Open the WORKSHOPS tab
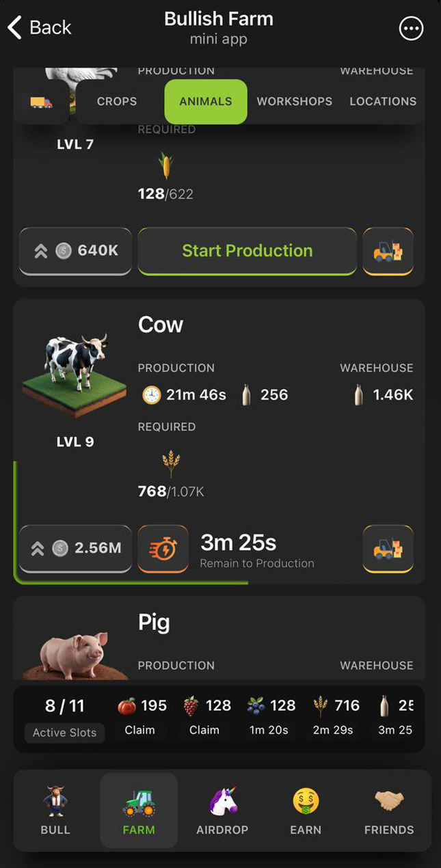441x868 pixels. (x=294, y=101)
